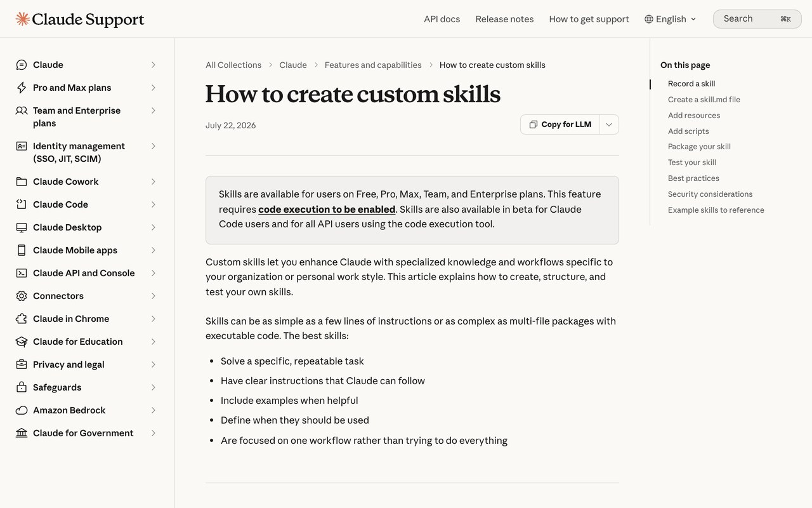Click the graduation cap Education icon
The image size is (812, 508).
tap(22, 342)
